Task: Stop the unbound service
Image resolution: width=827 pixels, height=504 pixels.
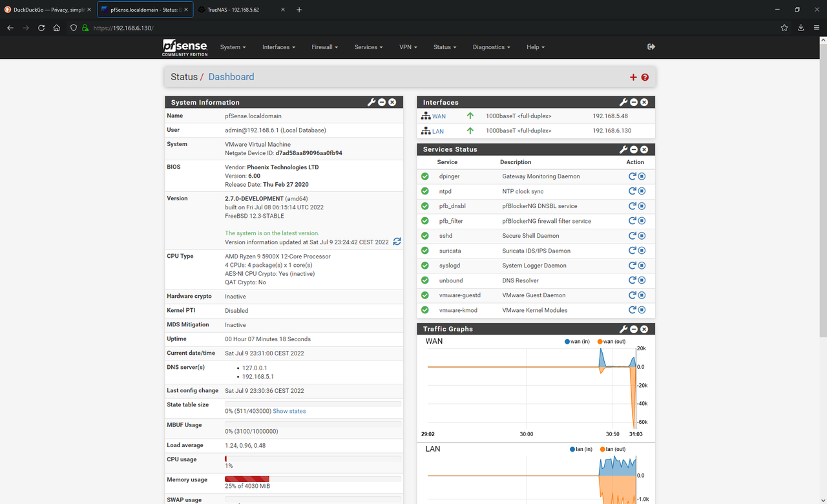Action: coord(642,280)
